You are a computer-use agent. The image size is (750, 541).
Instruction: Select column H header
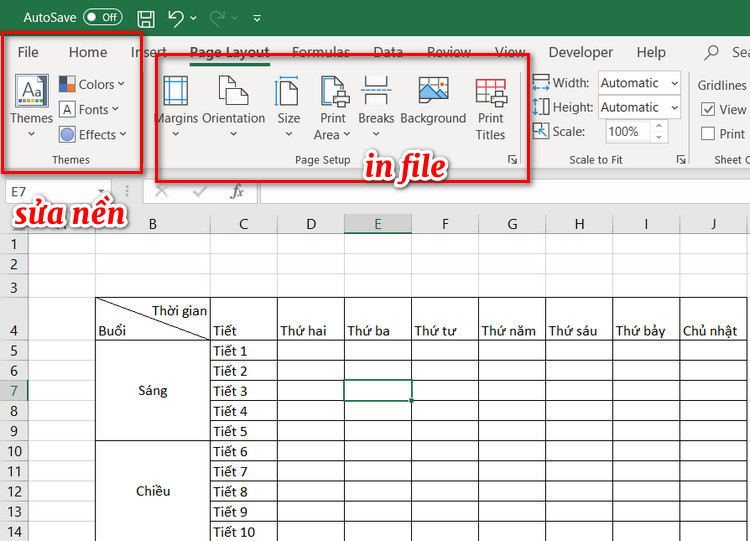(x=579, y=224)
